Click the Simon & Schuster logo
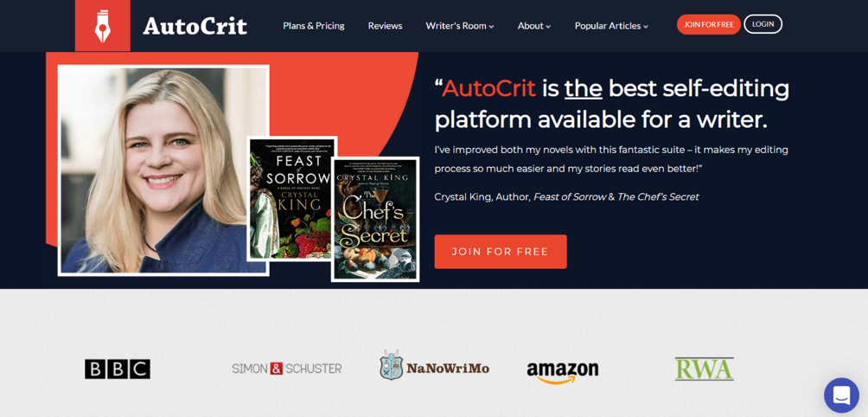This screenshot has height=417, width=868. click(287, 369)
